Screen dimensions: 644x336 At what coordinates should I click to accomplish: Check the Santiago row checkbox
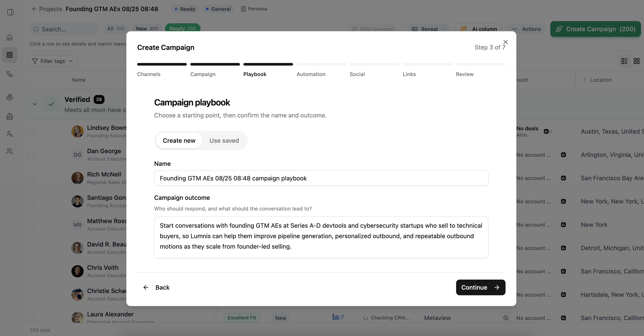[x=31, y=201]
